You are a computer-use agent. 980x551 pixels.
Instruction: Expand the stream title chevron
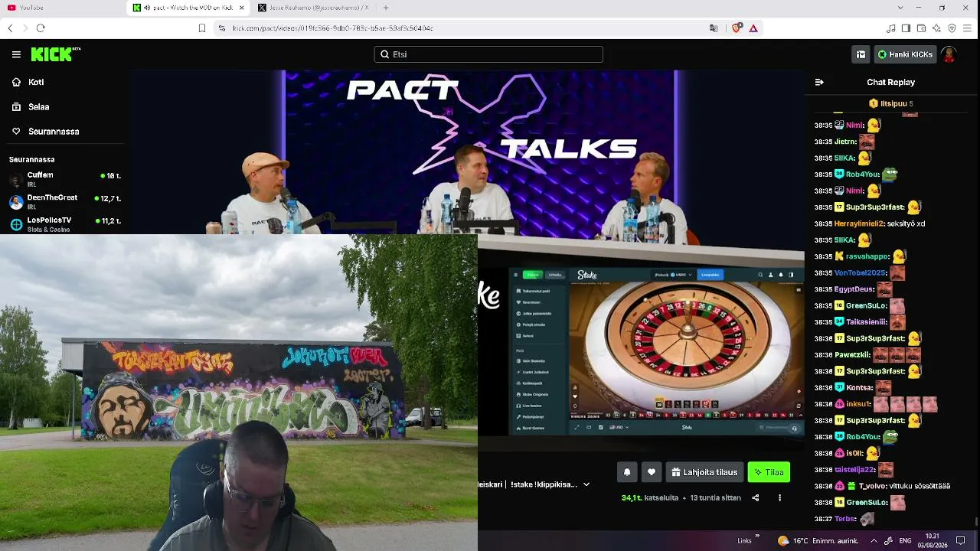point(586,484)
